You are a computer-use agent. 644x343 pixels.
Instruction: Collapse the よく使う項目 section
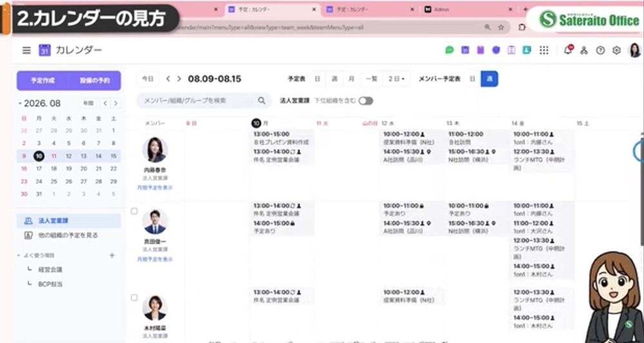pos(19,255)
